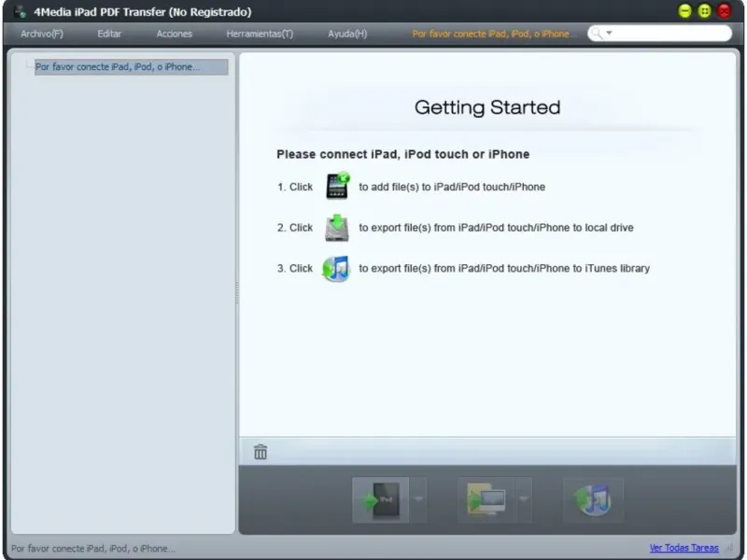The width and height of the screenshot is (747, 560).
Task: Open the Acciones menu
Action: point(175,34)
